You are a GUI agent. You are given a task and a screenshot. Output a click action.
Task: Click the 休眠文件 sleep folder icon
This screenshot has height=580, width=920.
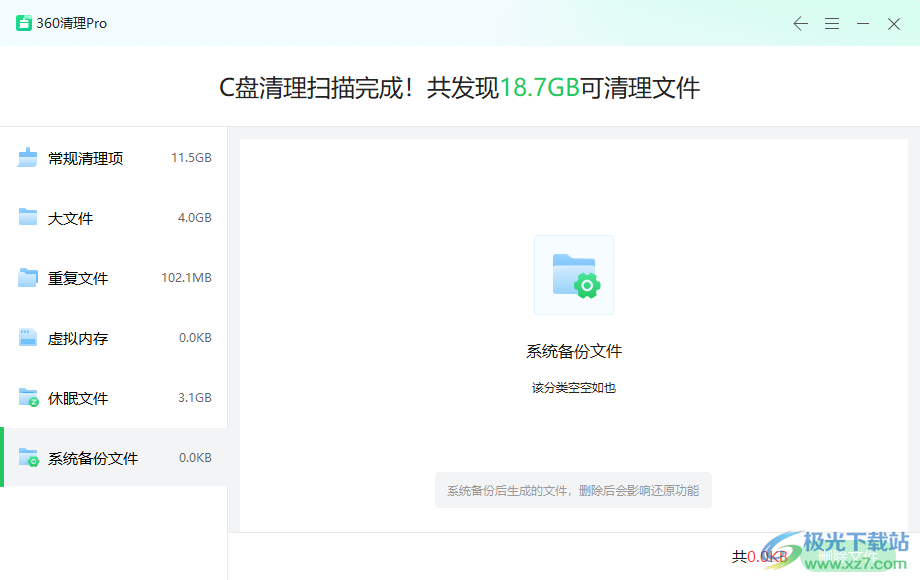tap(28, 398)
